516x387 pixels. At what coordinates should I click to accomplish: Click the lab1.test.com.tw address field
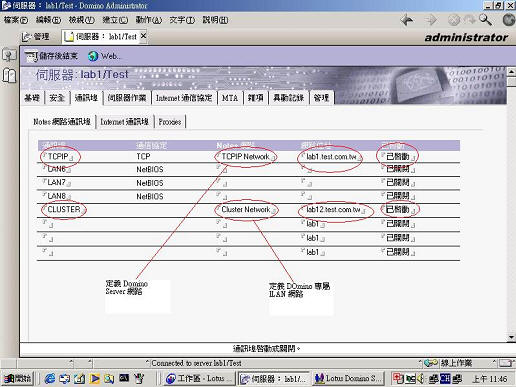[331, 157]
